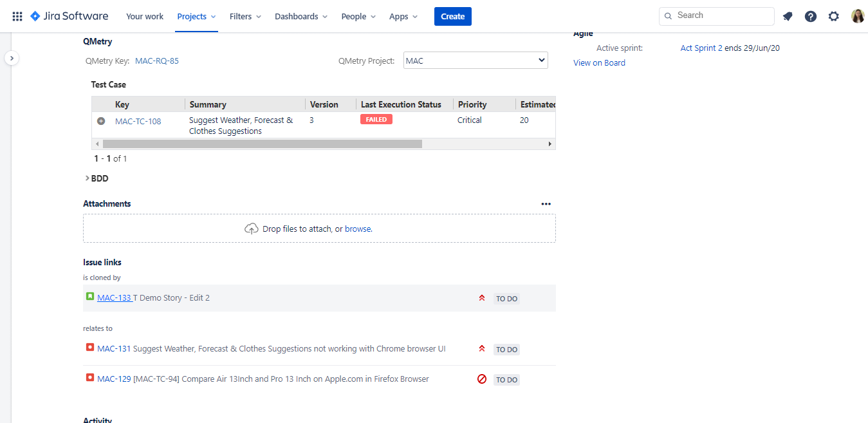868x423 pixels.
Task: Click the search magnifier icon
Action: tap(669, 16)
